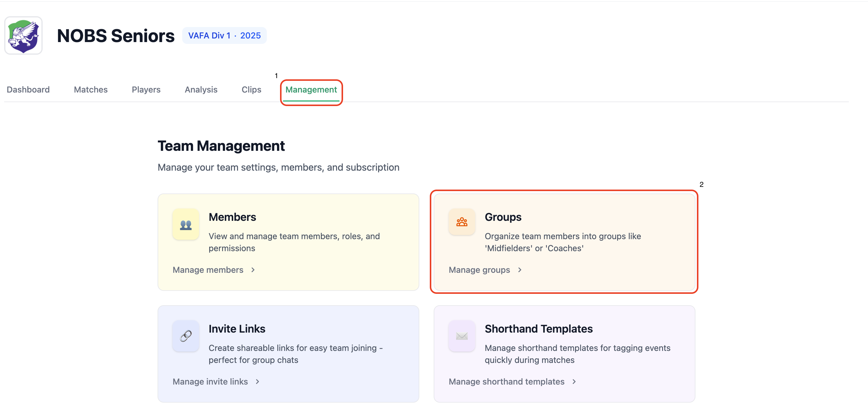Select the Players tab
The image size is (868, 411).
[146, 90]
